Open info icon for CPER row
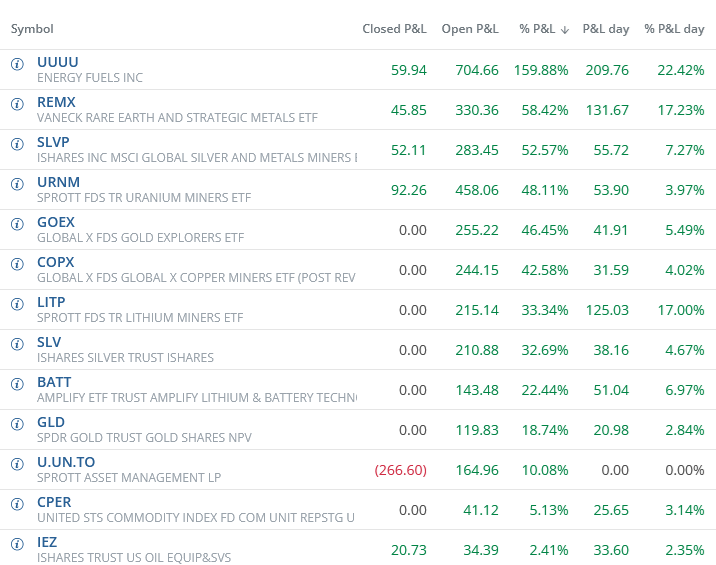 [17, 504]
